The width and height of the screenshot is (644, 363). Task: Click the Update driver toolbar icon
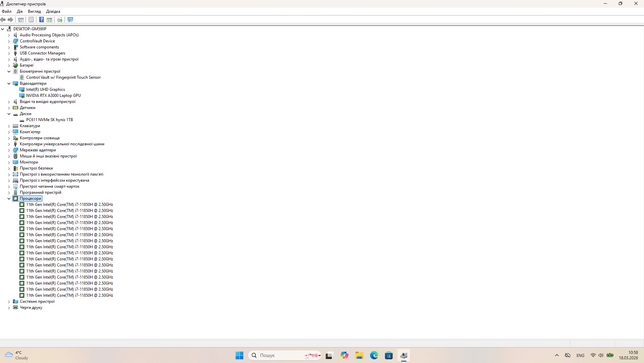point(60,20)
